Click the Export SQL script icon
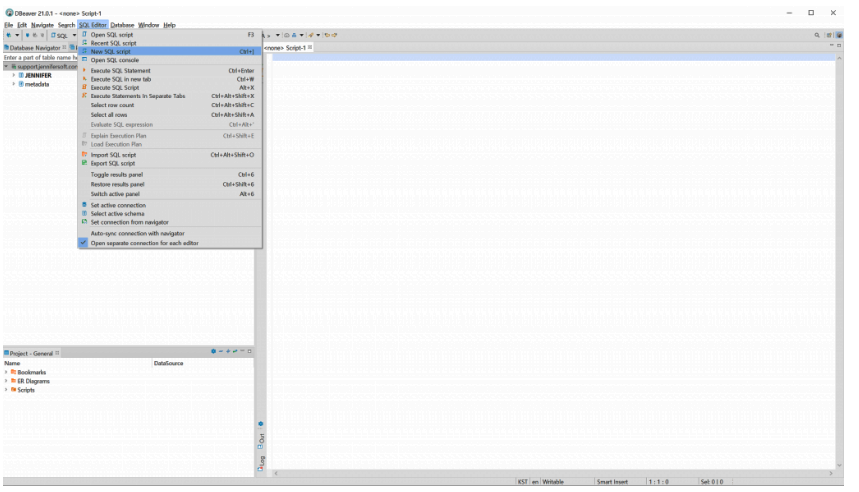The image size is (859, 492). tap(83, 163)
